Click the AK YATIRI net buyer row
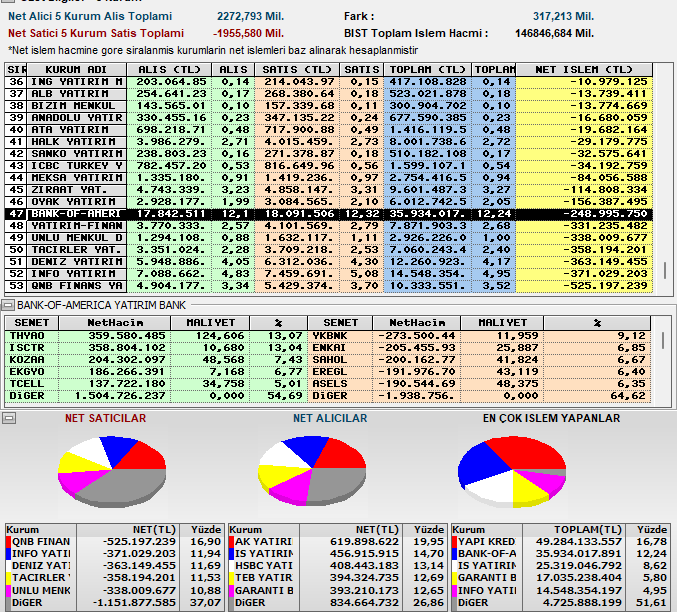The image size is (677, 612). point(337,542)
